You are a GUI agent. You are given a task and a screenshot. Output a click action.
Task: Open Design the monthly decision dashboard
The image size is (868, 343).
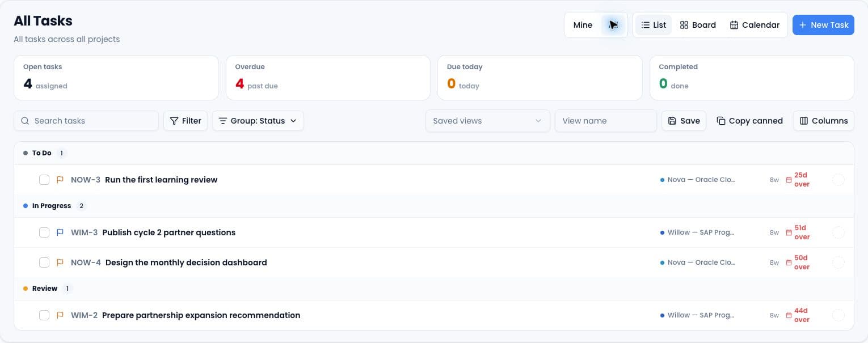tap(186, 262)
